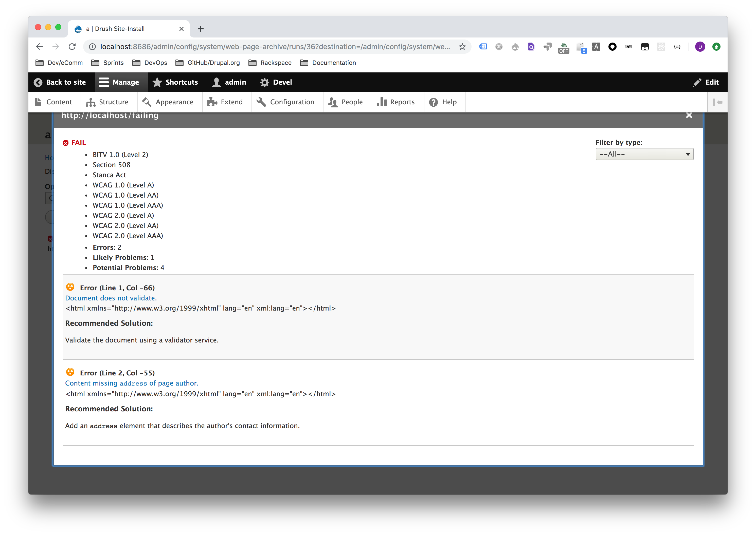Click 'Content missing address of page author' link
Image resolution: width=756 pixels, height=535 pixels.
132,383
